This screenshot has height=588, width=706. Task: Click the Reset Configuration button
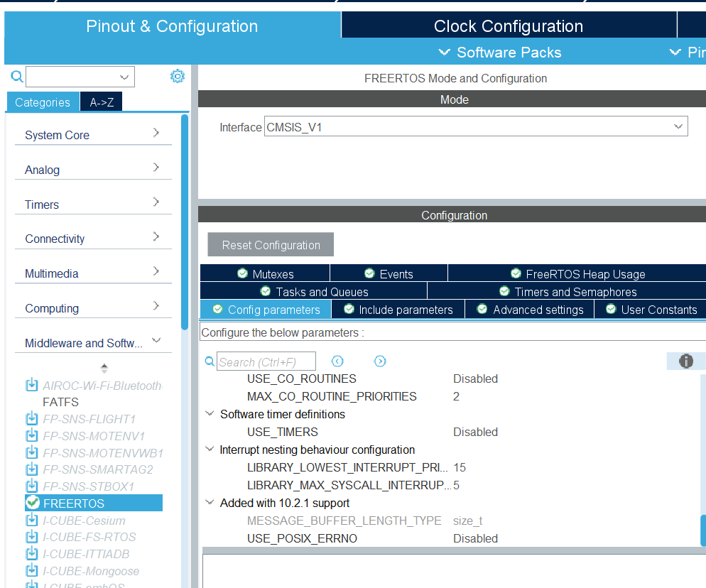271,244
